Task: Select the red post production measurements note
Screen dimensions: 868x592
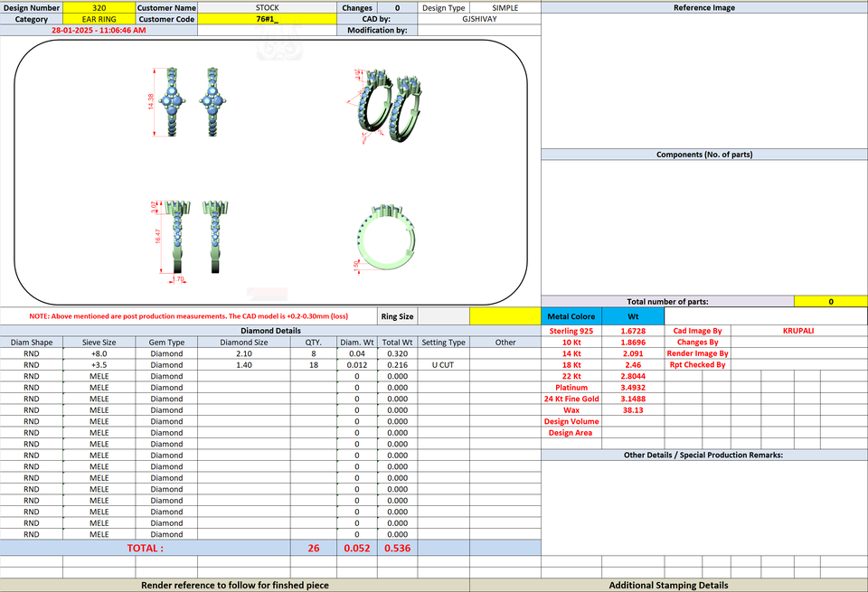Action: coord(189,316)
